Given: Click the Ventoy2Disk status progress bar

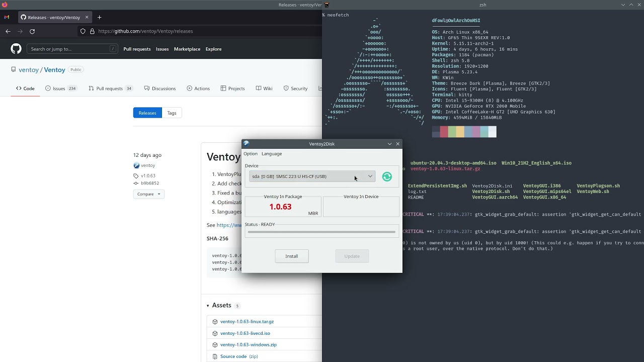Looking at the screenshot, I should pyautogui.click(x=321, y=232).
